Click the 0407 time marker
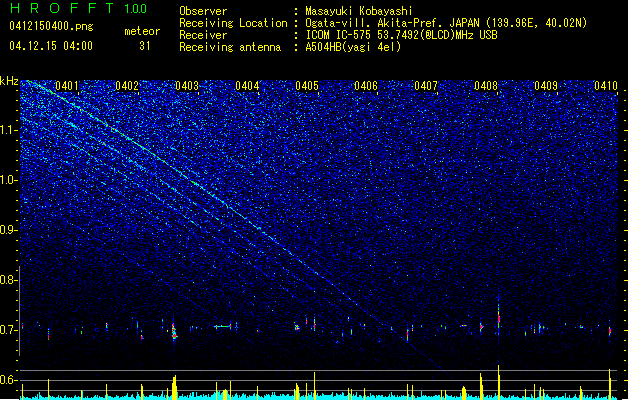Image resolution: width=629 pixels, height=400 pixels. [x=426, y=86]
